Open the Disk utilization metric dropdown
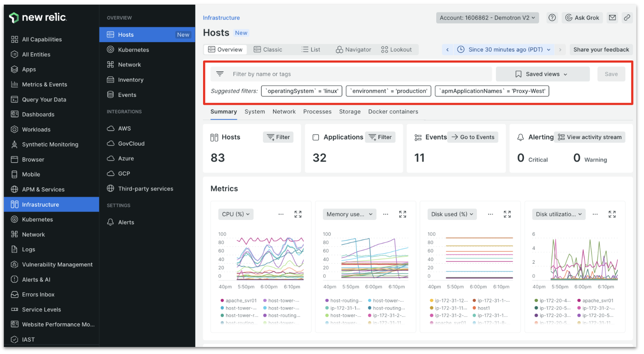 559,214
